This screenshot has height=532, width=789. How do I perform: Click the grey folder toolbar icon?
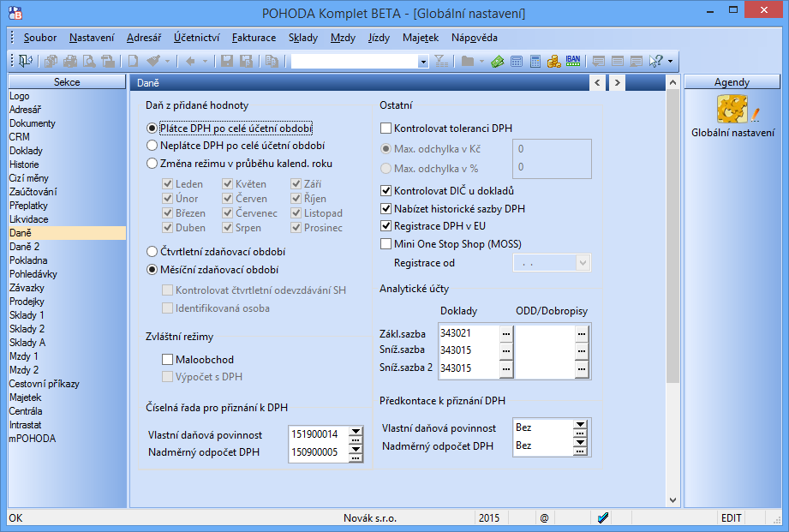pos(468,62)
